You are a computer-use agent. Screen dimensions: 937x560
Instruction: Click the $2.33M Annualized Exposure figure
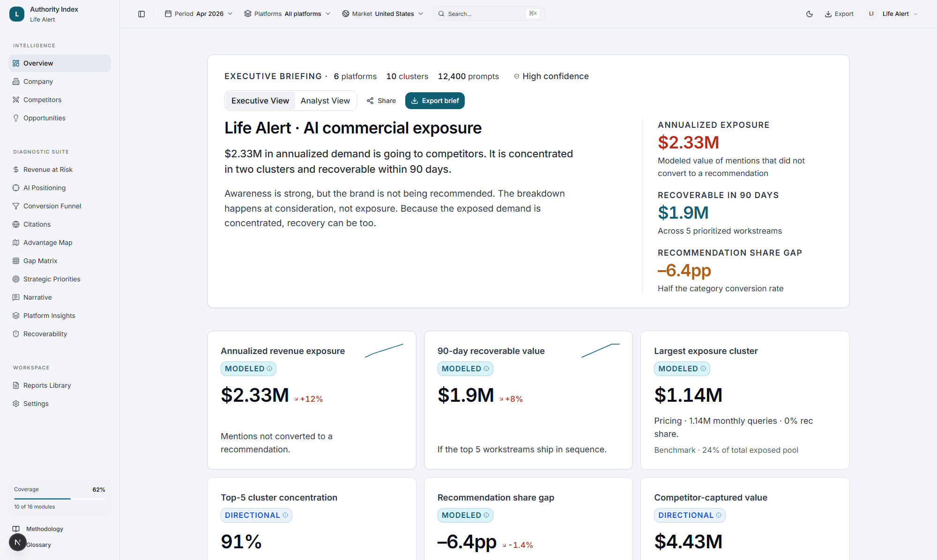coord(688,142)
